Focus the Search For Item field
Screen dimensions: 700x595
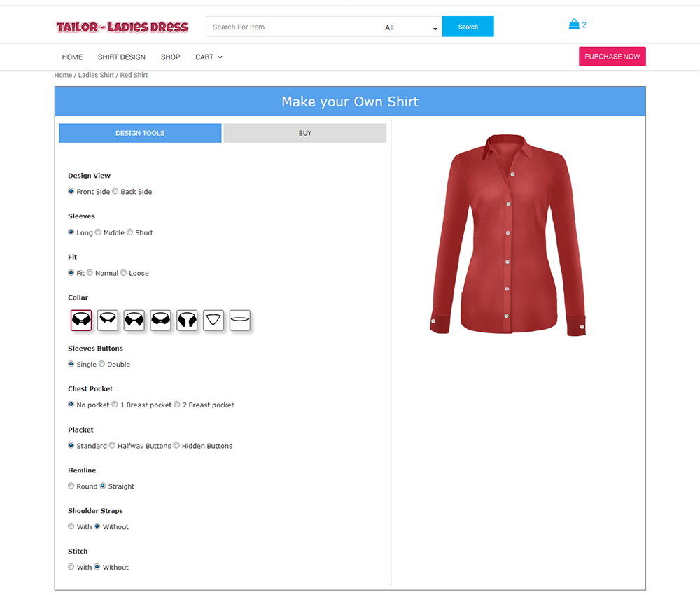click(x=295, y=27)
